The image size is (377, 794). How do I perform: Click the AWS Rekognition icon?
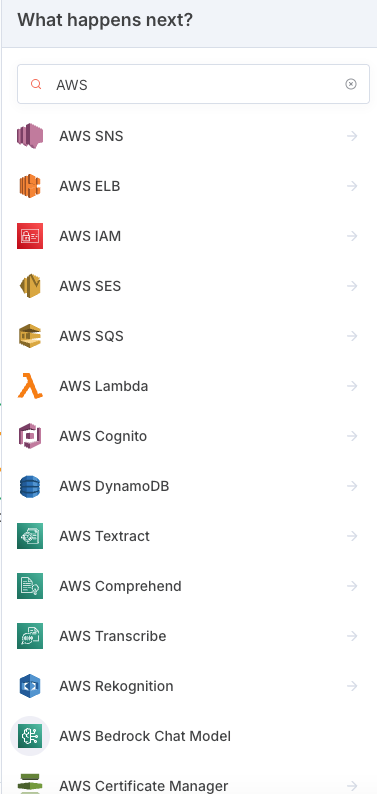30,686
